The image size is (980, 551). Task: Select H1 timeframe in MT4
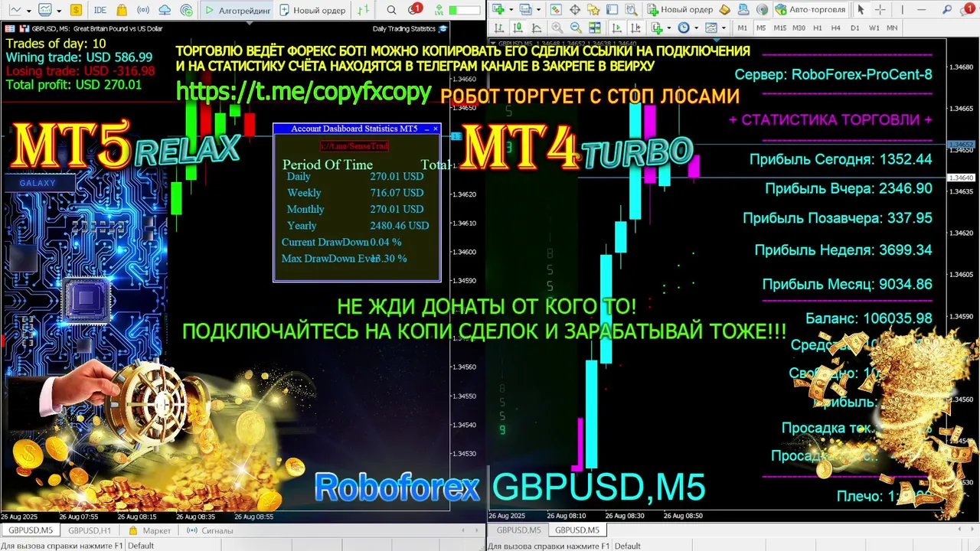[818, 28]
